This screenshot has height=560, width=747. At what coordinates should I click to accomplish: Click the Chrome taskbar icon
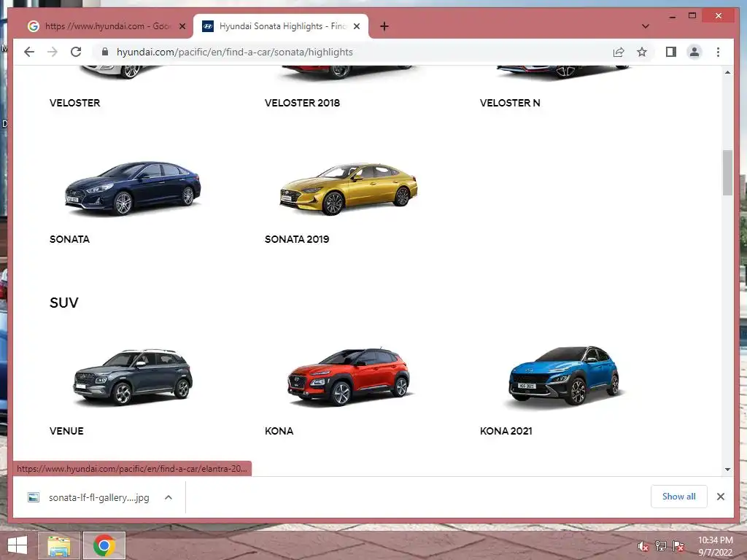click(104, 545)
